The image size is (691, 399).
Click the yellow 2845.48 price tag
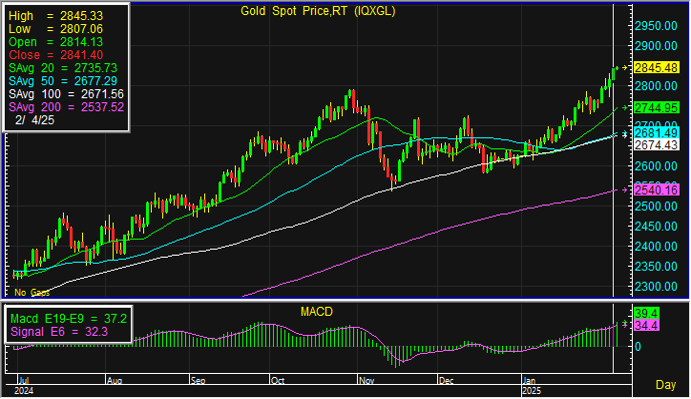tap(657, 68)
